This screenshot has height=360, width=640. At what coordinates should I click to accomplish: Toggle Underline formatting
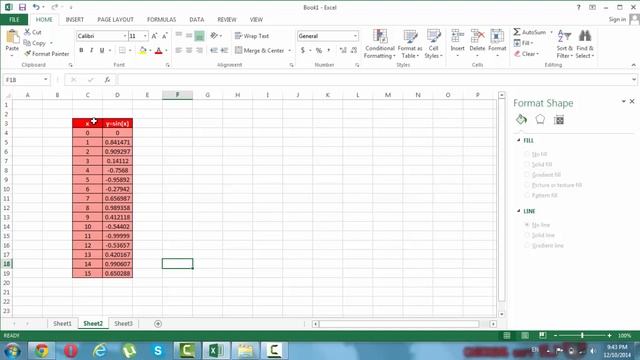[x=102, y=50]
